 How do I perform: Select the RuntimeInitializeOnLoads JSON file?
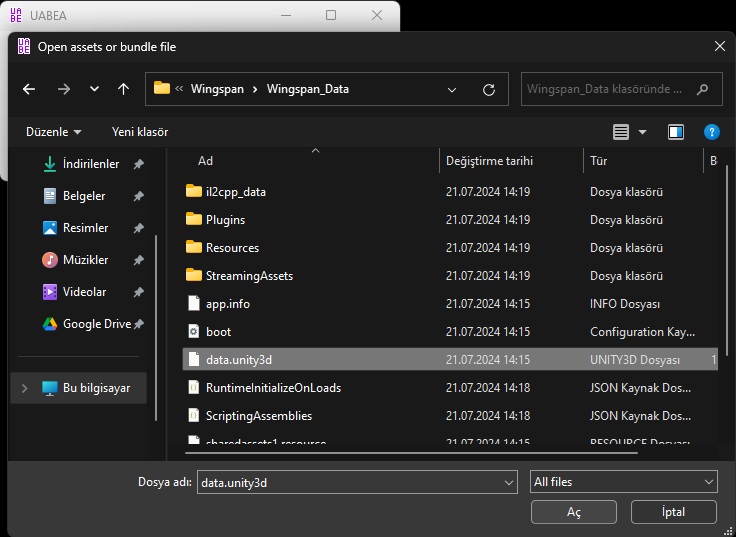pyautogui.click(x=450, y=388)
